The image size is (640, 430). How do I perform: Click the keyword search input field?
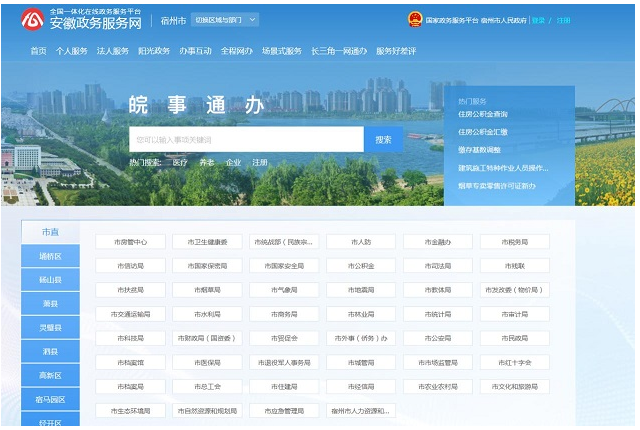245,140
